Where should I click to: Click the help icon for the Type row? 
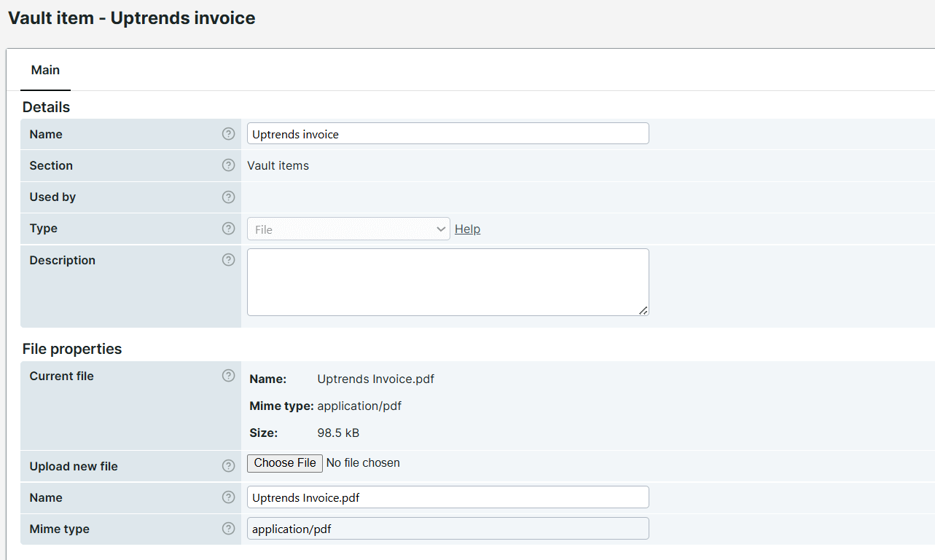[x=229, y=229]
